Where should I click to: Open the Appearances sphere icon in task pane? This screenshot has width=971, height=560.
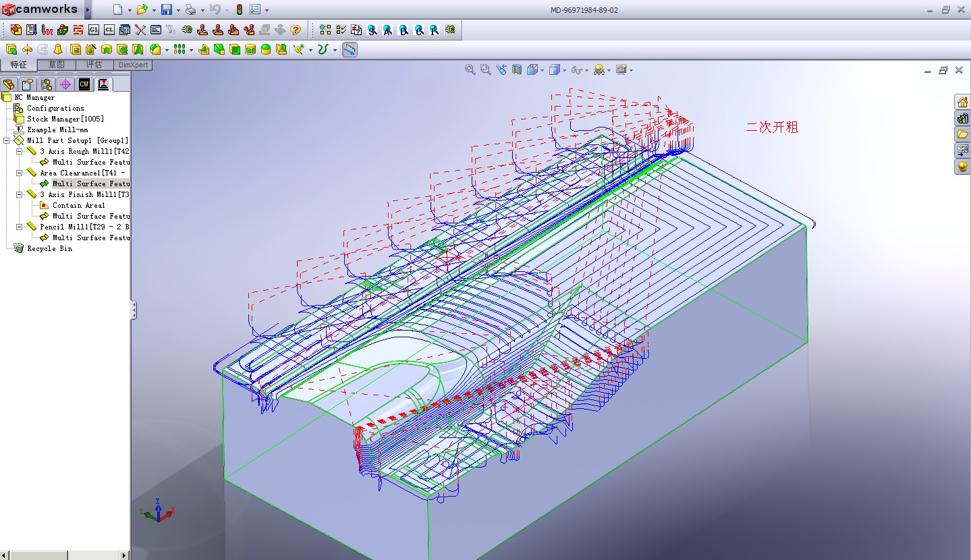962,167
